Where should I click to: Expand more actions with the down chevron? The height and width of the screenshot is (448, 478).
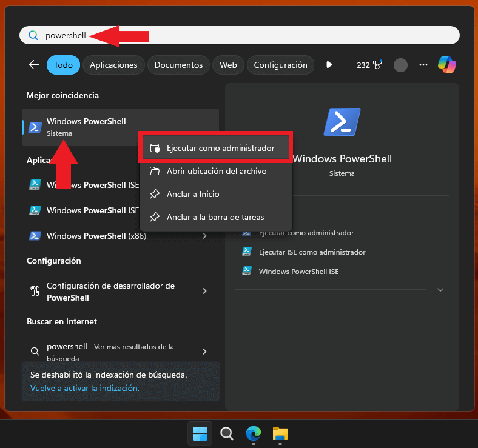click(440, 290)
